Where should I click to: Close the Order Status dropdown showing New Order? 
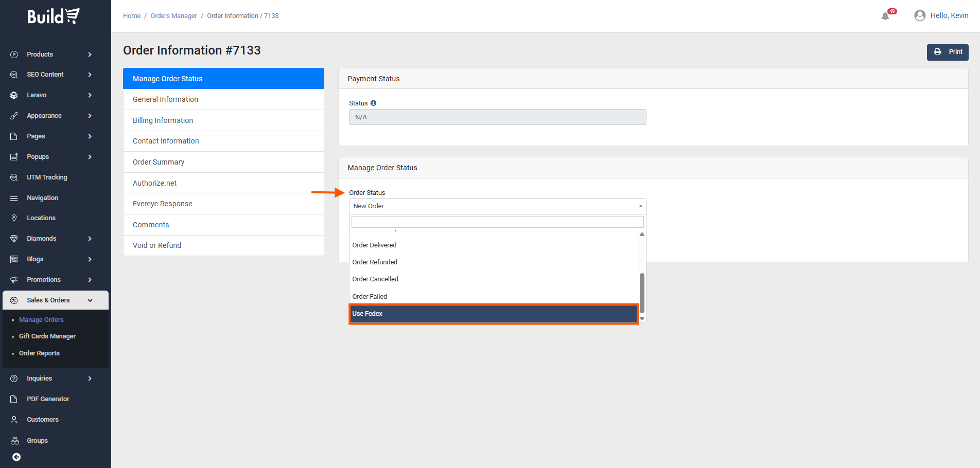click(497, 206)
